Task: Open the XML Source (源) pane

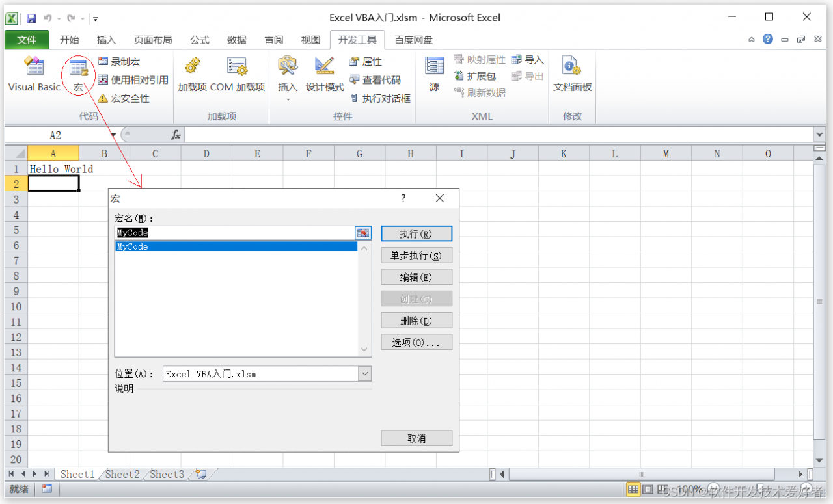Action: 434,74
